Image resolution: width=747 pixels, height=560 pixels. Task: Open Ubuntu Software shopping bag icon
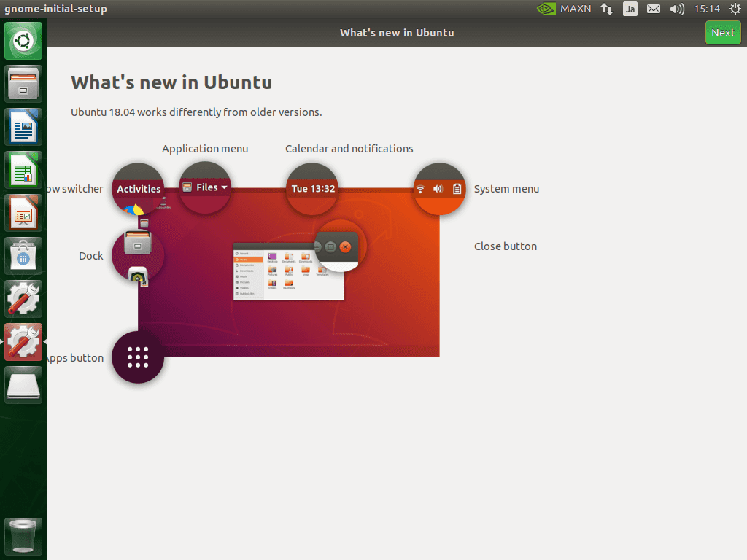point(23,256)
